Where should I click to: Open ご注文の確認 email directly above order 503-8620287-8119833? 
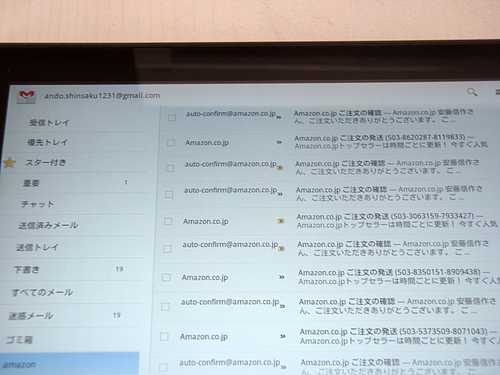(383, 117)
